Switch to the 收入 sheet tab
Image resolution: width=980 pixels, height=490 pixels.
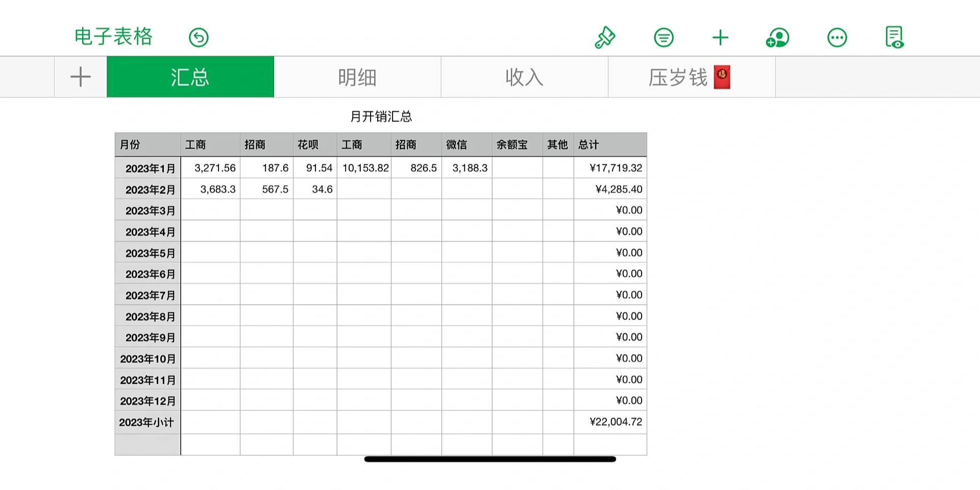[524, 77]
